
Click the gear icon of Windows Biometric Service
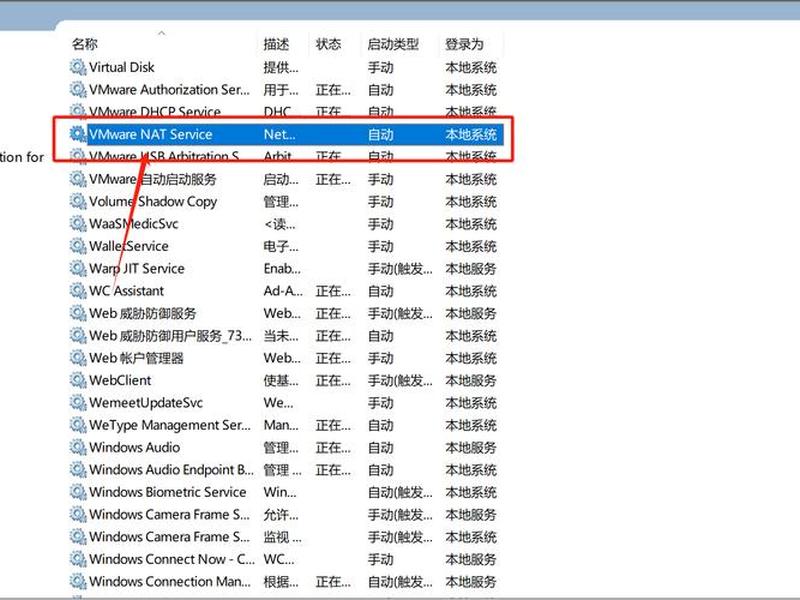pyautogui.click(x=78, y=492)
